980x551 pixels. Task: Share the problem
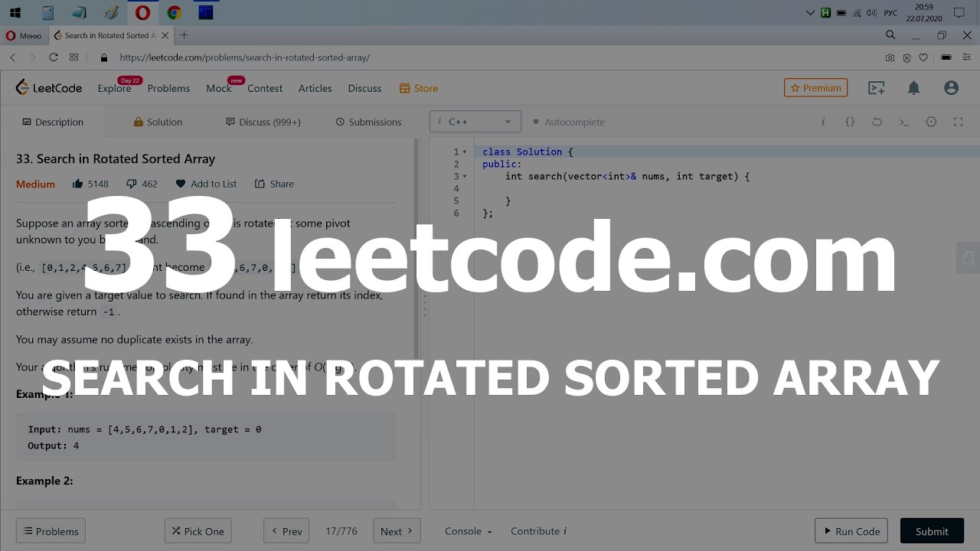274,184
